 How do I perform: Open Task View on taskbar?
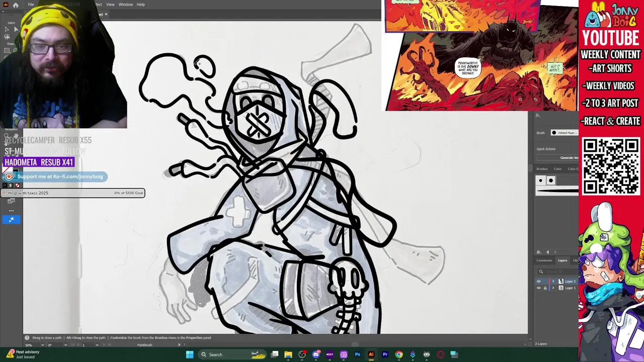pyautogui.click(x=275, y=354)
